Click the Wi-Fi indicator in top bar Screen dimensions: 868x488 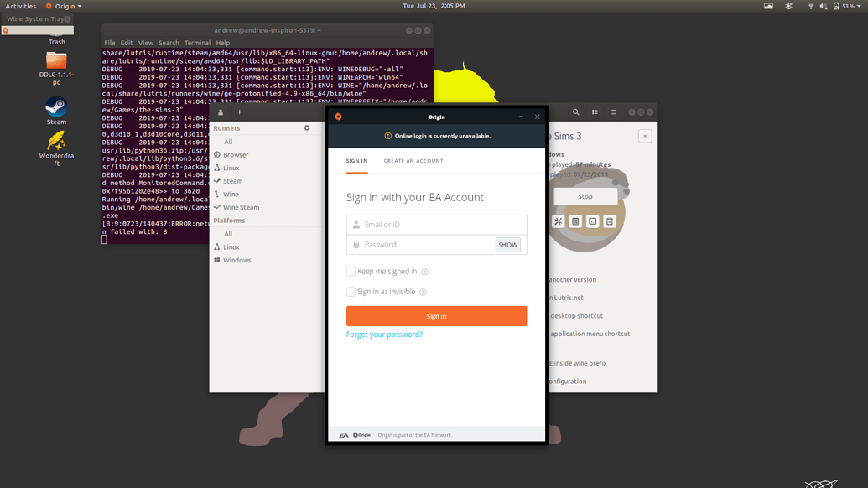[810, 6]
